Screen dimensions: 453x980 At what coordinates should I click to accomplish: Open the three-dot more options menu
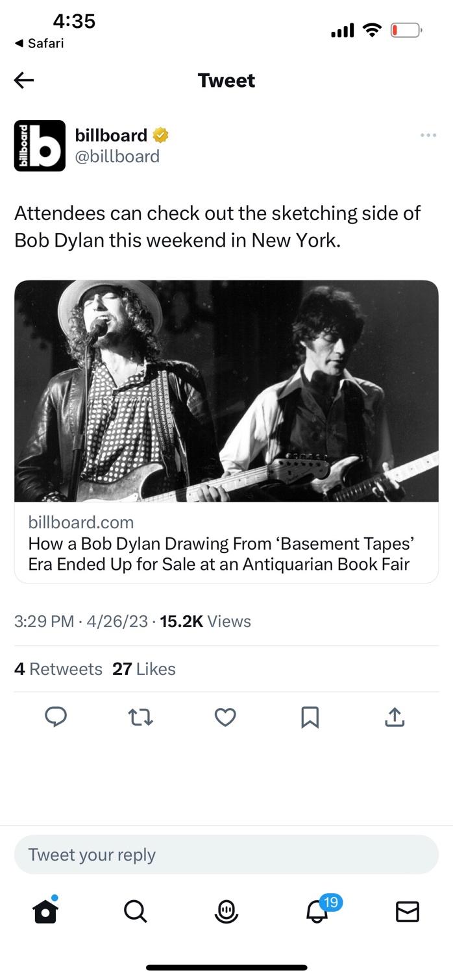[x=428, y=135]
